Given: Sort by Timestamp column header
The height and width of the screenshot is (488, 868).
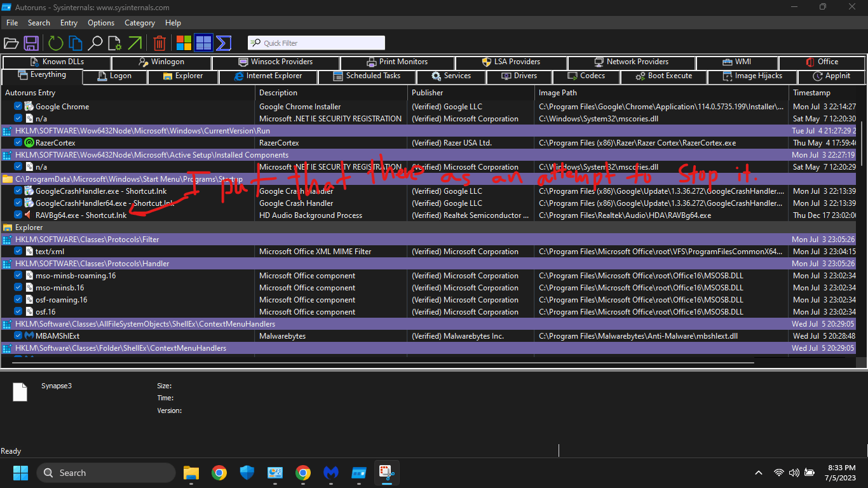Looking at the screenshot, I should coord(824,93).
